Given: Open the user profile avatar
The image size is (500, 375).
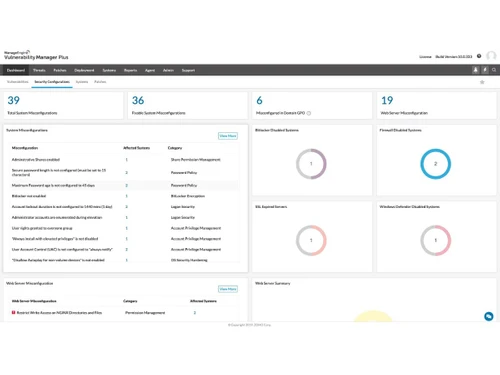Looking at the screenshot, I should (491, 56).
